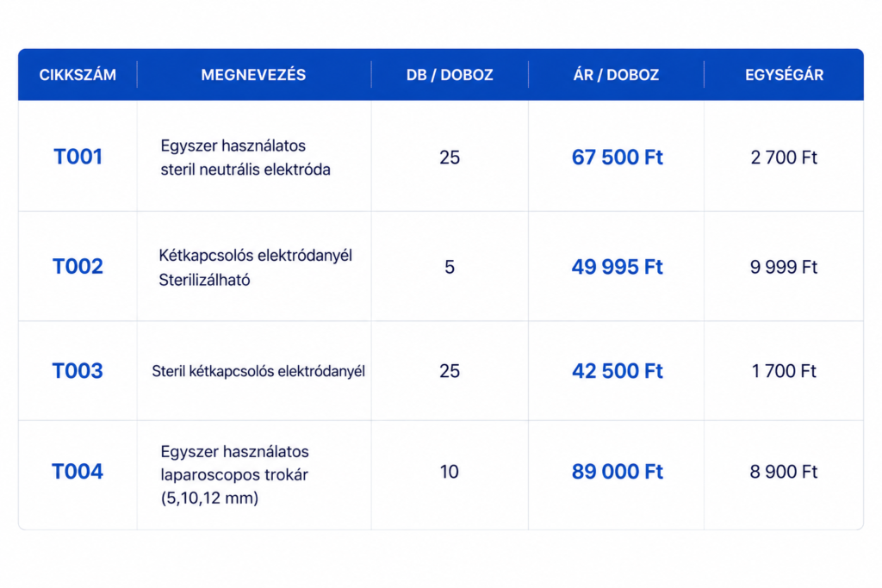Open the T003 item code link
The image size is (882, 588).
[x=78, y=371]
